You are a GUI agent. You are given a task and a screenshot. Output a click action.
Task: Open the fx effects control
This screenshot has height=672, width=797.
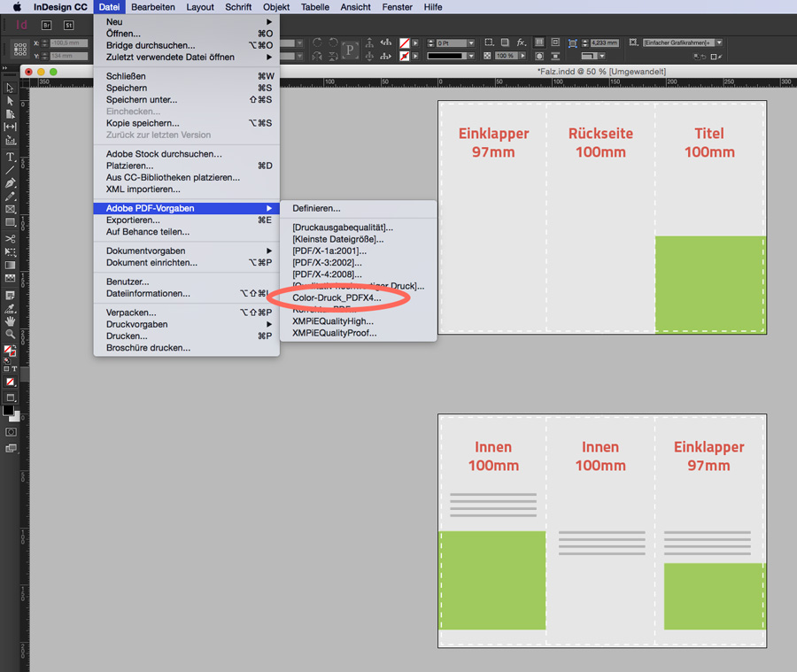tap(521, 42)
